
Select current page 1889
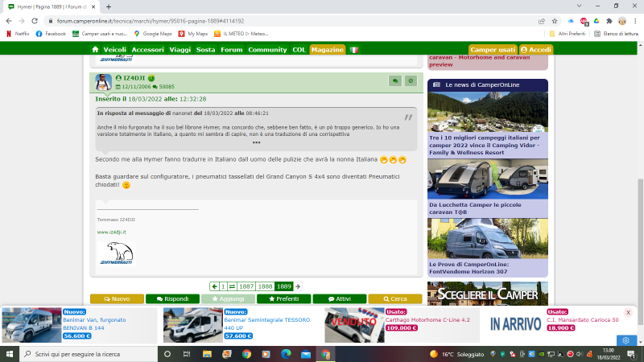(x=284, y=286)
